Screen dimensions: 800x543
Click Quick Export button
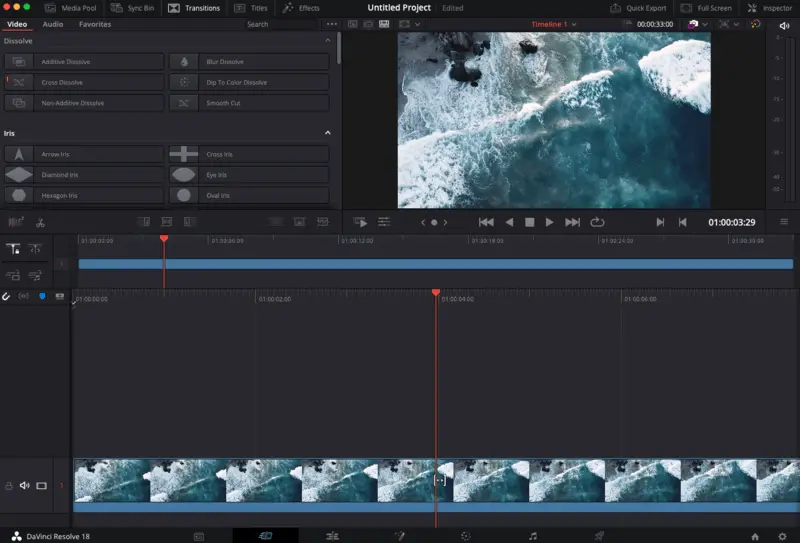pyautogui.click(x=638, y=8)
